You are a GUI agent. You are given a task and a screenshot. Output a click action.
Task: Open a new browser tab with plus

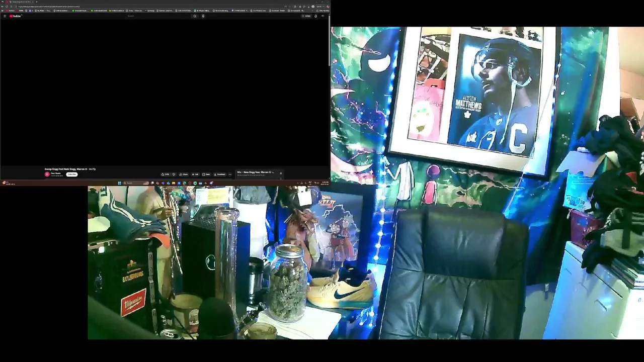point(37,2)
